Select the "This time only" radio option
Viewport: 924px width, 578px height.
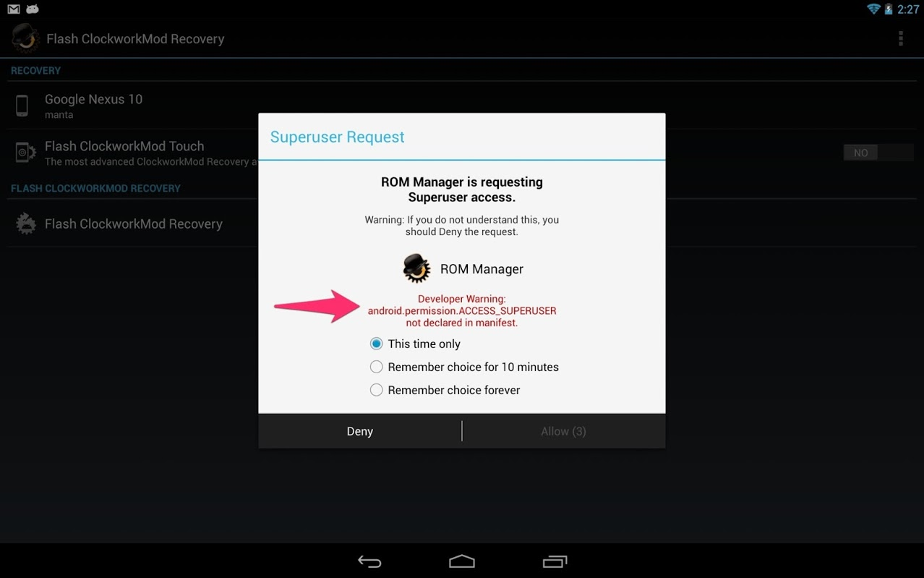(x=415, y=344)
